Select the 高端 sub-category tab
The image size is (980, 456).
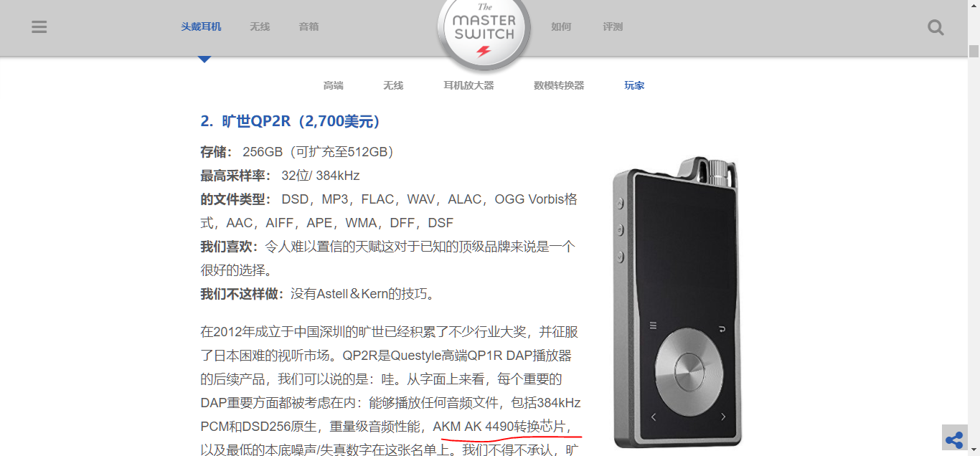point(334,85)
